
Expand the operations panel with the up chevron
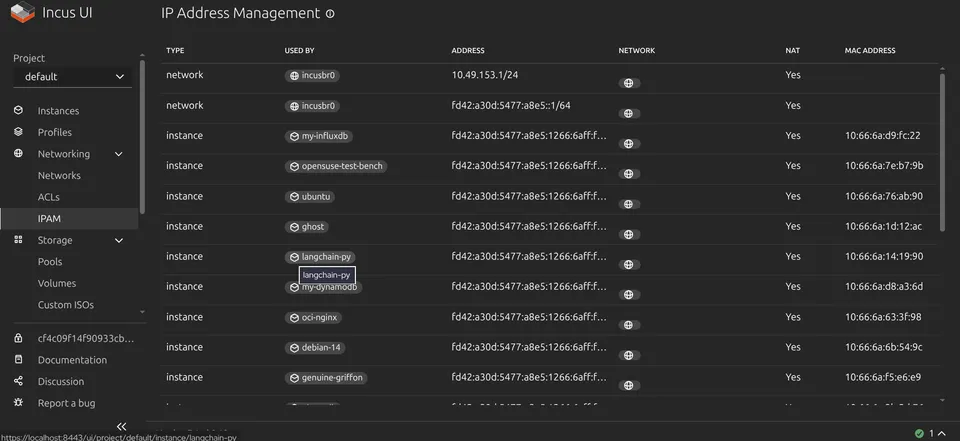point(942,434)
